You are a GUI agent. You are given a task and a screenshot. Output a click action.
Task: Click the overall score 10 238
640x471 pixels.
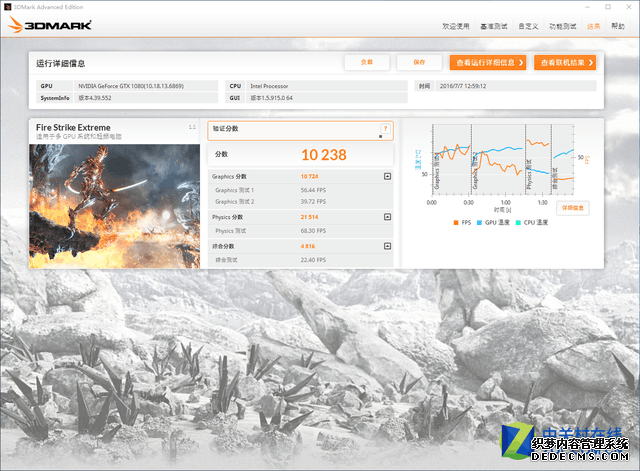(324, 155)
